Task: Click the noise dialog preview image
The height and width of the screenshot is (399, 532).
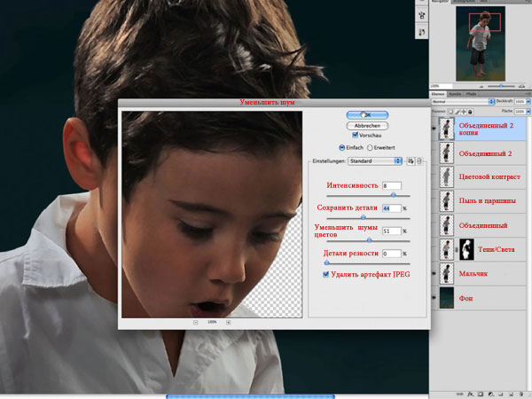Action: tap(212, 215)
